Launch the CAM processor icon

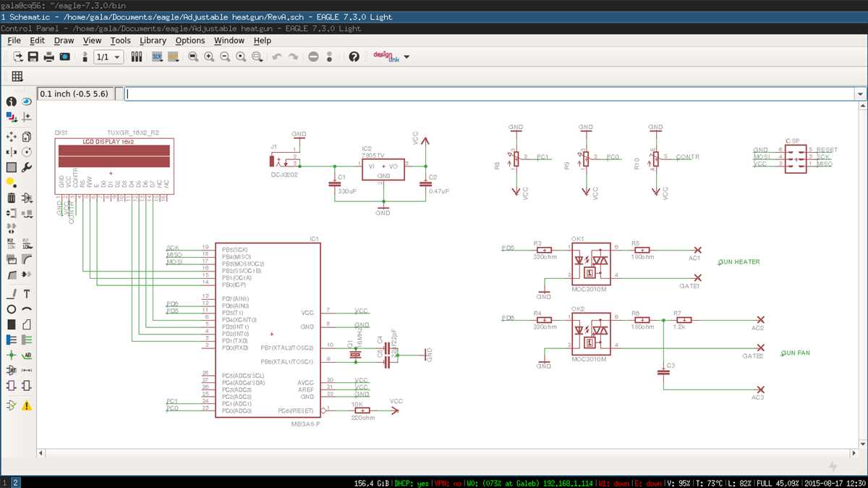coord(65,56)
